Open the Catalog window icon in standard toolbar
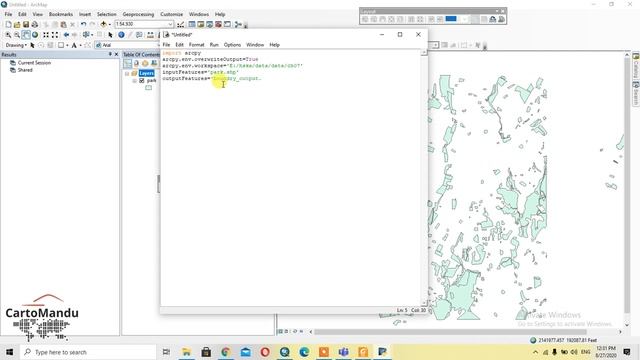This screenshot has height=360, width=640. 200,24
